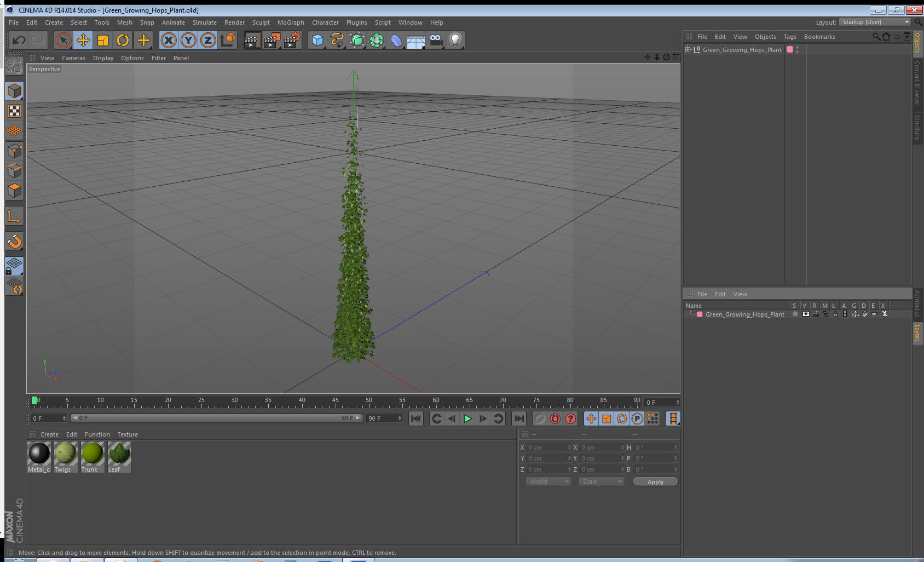Open the Simulate menu
The width and height of the screenshot is (924, 562).
pyautogui.click(x=205, y=22)
